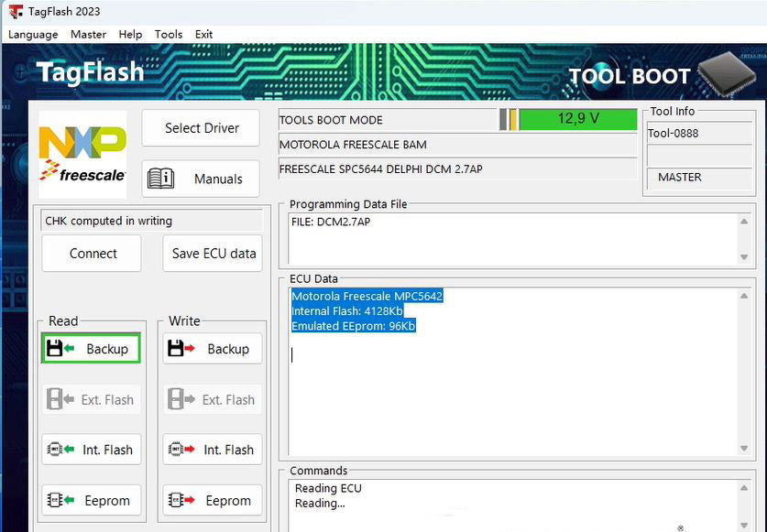
Task: Open the Tools menu
Action: click(169, 34)
